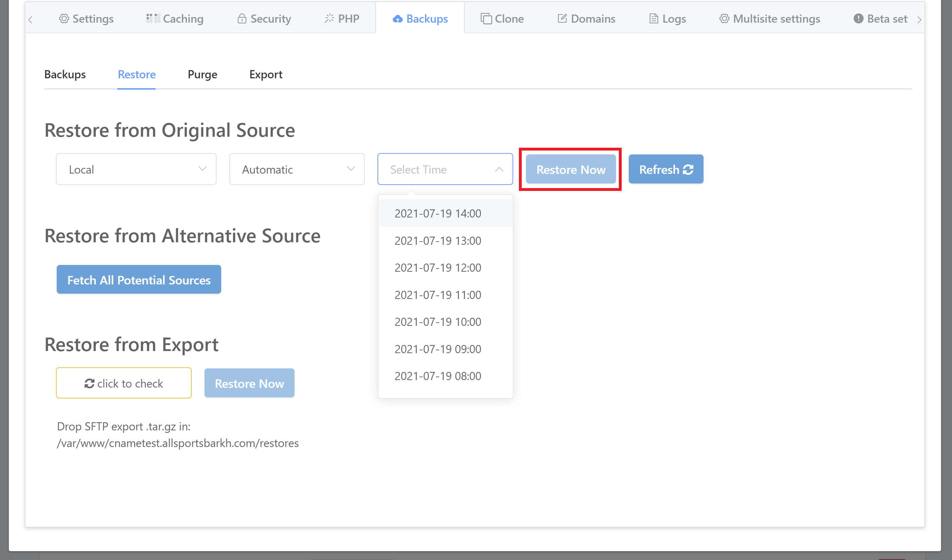Image resolution: width=952 pixels, height=560 pixels.
Task: Choose backup time 2021-07-19 14:00
Action: (x=446, y=213)
